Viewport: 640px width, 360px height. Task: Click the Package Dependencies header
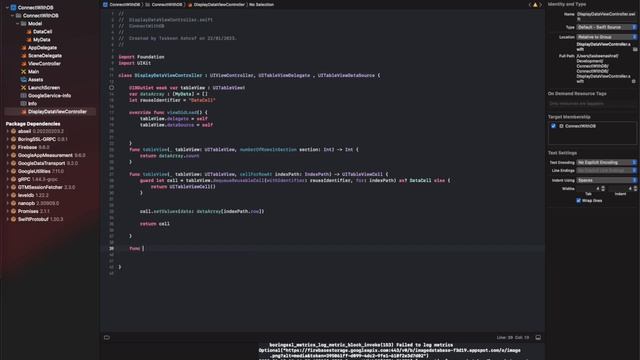(x=33, y=124)
